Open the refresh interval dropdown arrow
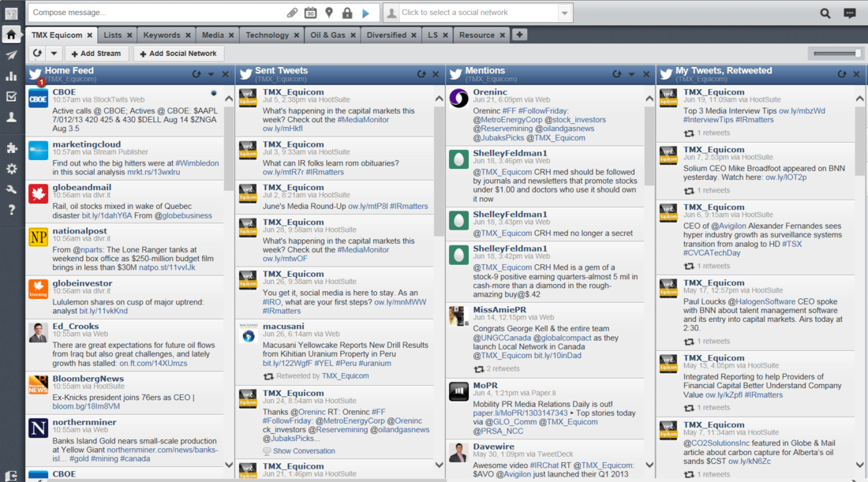 (54, 53)
